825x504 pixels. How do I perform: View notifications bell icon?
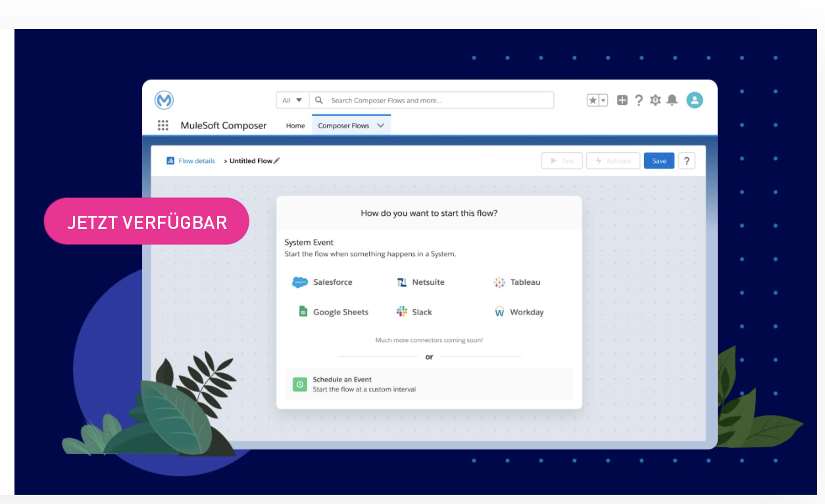[672, 100]
